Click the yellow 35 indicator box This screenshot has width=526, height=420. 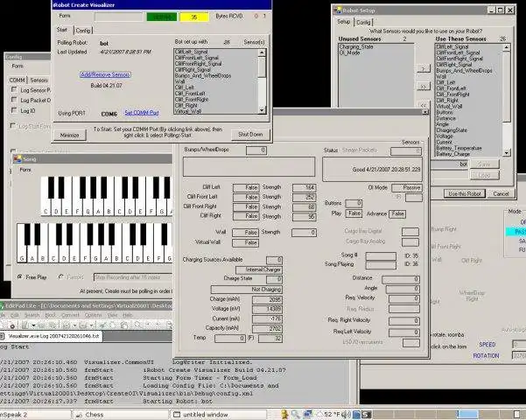pyautogui.click(x=194, y=17)
